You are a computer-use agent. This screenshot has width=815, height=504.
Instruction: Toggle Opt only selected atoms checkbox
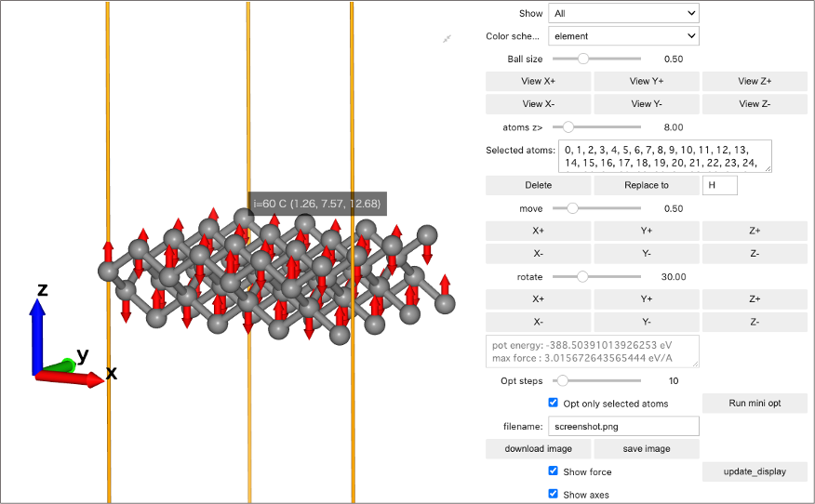pos(554,403)
